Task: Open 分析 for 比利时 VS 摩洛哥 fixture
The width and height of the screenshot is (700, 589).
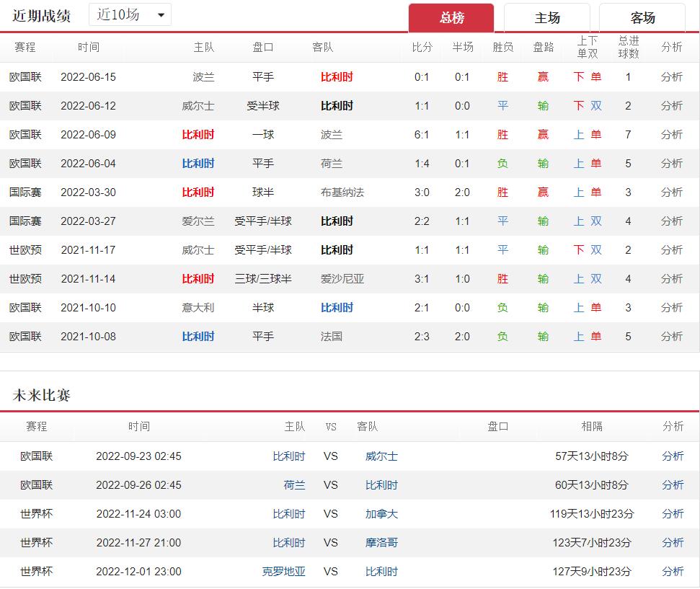Action: (673, 543)
